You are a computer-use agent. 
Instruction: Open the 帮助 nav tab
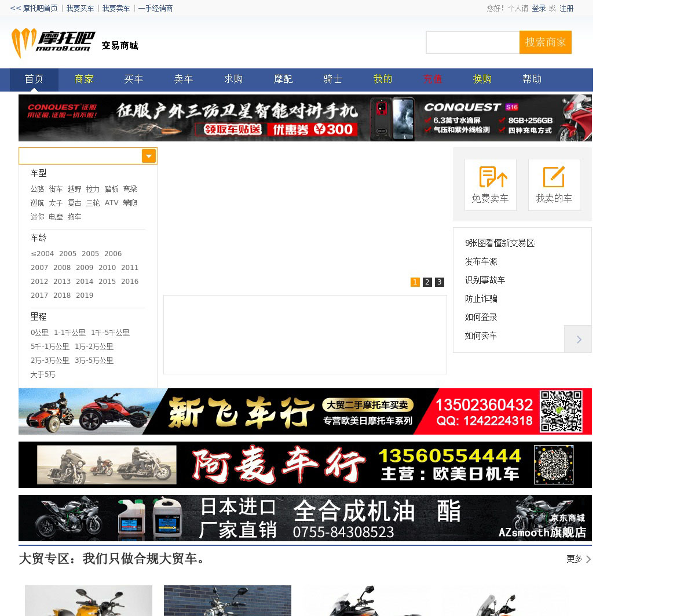click(532, 79)
